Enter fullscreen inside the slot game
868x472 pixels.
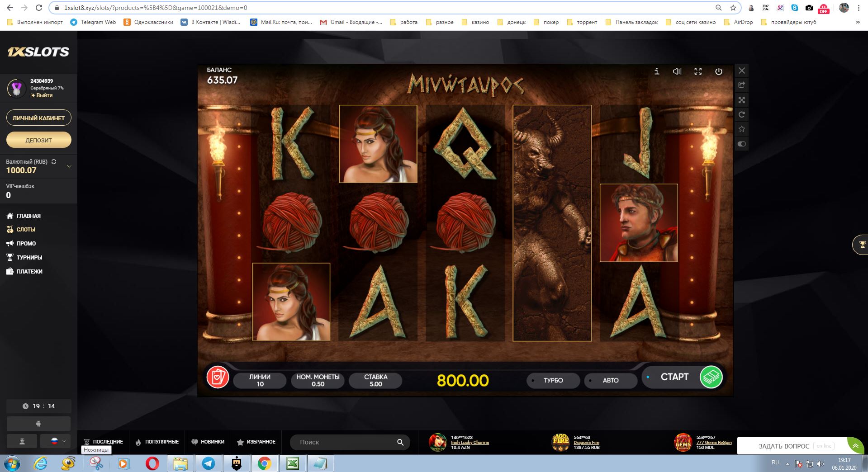point(698,71)
